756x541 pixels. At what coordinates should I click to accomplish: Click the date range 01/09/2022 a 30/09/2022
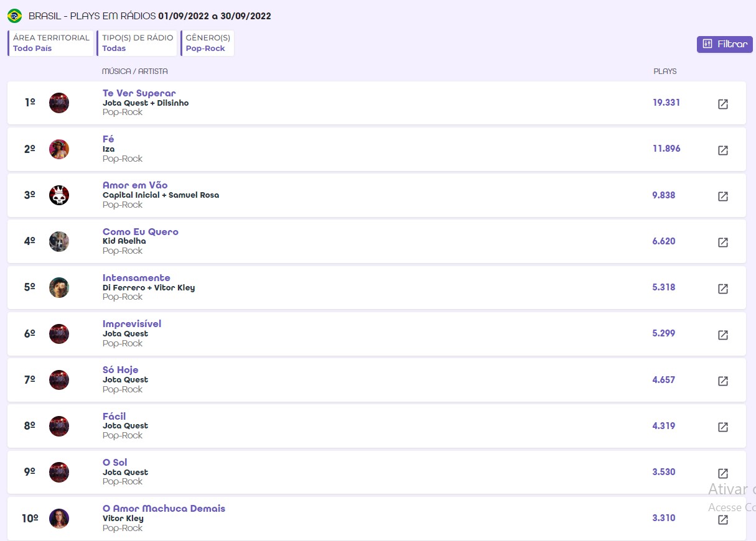215,16
